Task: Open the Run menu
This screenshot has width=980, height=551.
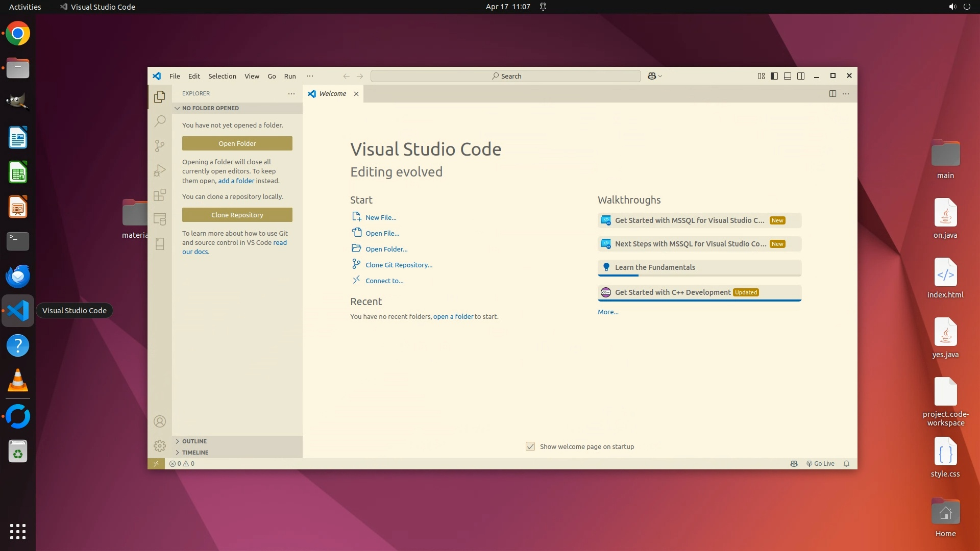Action: 290,76
